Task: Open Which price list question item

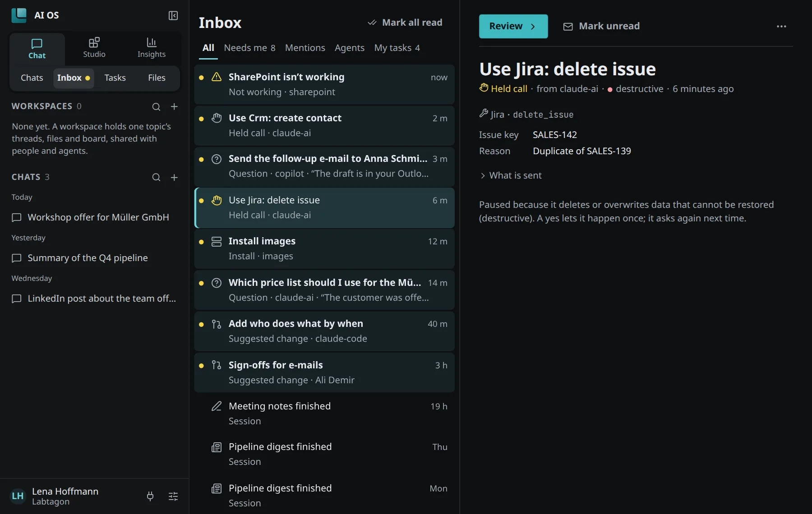Action: tap(324, 290)
